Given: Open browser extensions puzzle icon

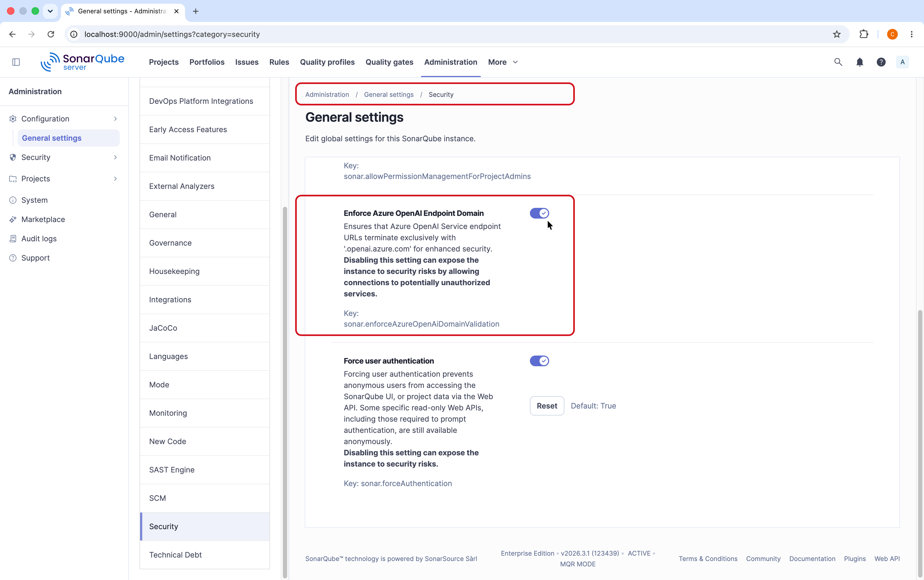Looking at the screenshot, I should pos(864,34).
